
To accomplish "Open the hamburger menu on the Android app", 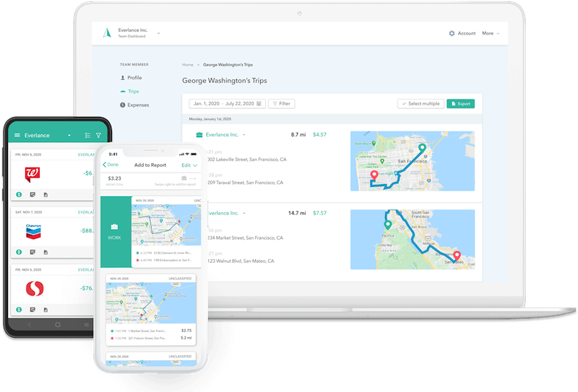I will (x=17, y=135).
